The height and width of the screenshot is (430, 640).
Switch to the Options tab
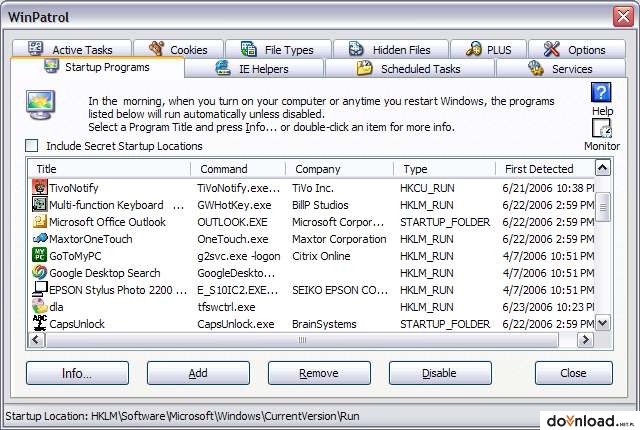click(577, 49)
